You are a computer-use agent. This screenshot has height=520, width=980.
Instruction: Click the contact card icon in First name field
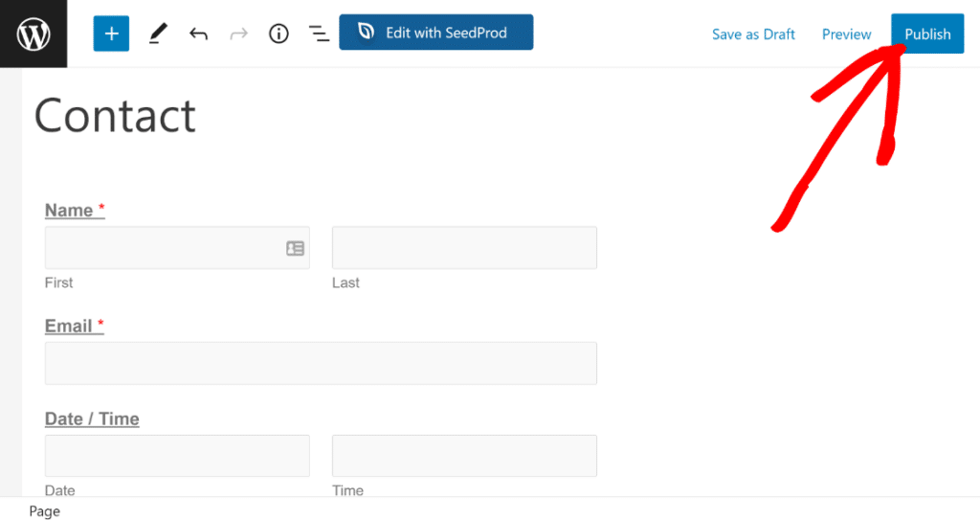(x=295, y=248)
